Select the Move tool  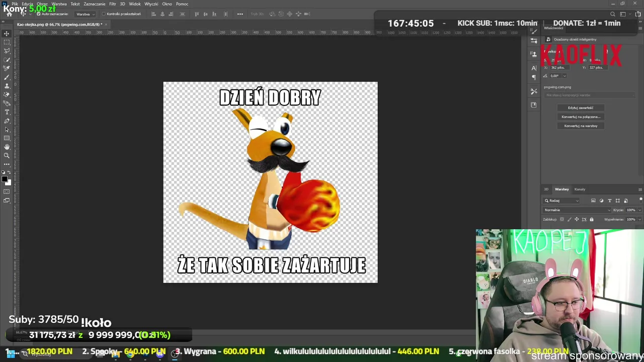click(7, 33)
